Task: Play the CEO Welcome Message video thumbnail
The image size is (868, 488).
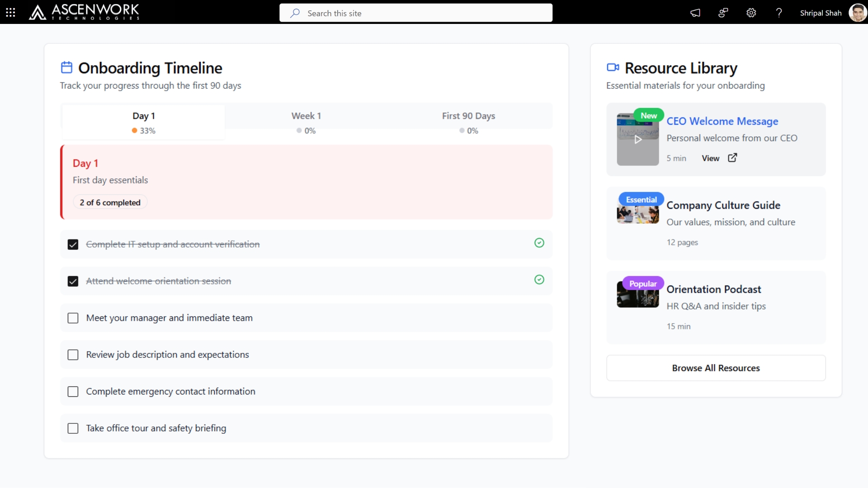Action: pos(637,140)
